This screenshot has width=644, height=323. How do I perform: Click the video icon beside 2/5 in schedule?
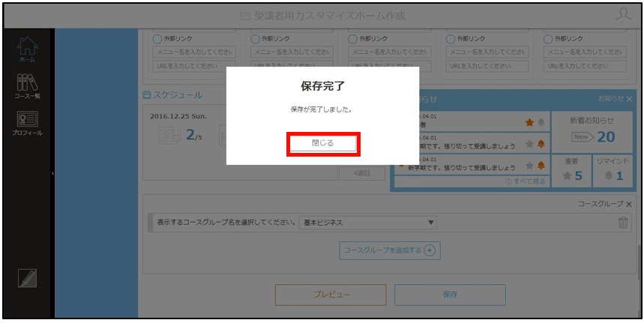(x=169, y=136)
